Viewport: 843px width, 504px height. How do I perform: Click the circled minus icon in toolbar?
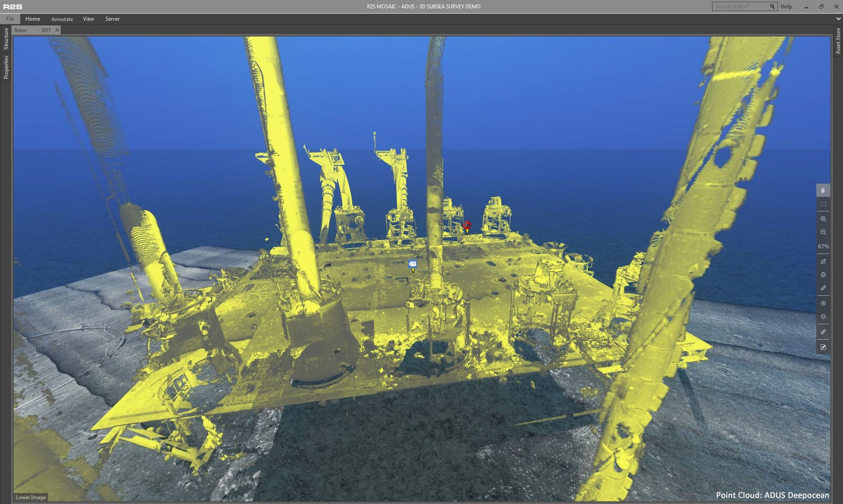click(823, 317)
